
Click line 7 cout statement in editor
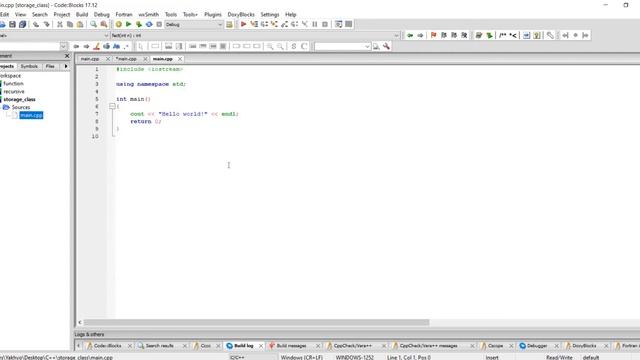(x=184, y=114)
